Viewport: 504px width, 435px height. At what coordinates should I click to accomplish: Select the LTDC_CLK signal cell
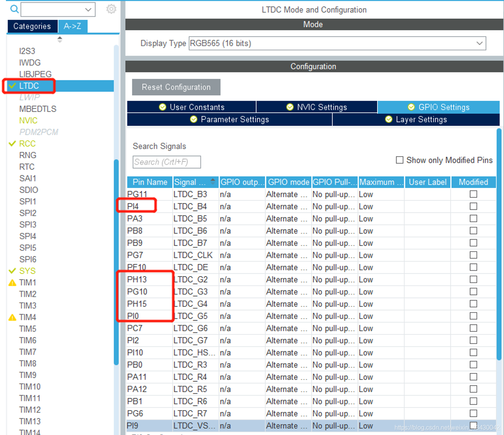[x=196, y=255]
